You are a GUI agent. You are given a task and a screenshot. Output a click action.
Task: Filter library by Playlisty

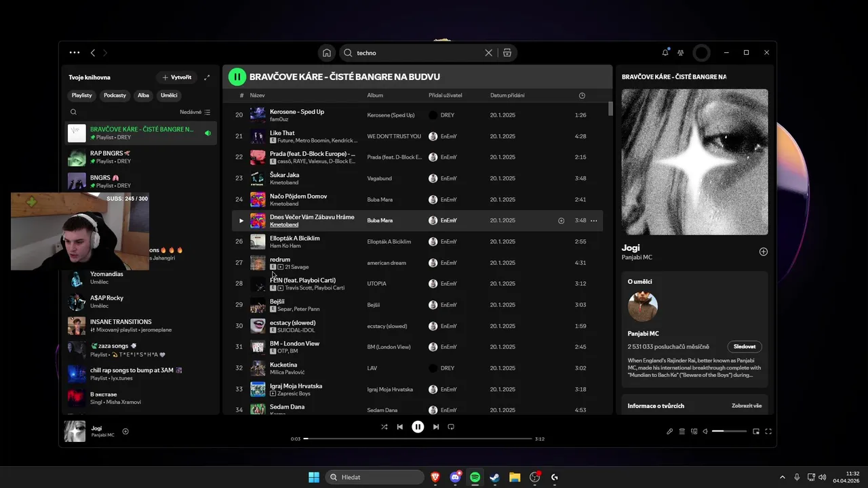(x=82, y=96)
